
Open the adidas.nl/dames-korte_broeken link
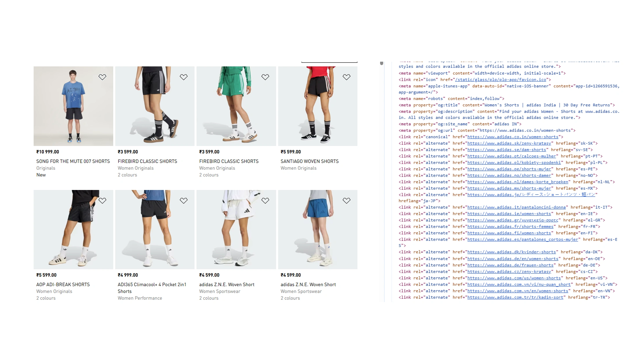pos(517,182)
